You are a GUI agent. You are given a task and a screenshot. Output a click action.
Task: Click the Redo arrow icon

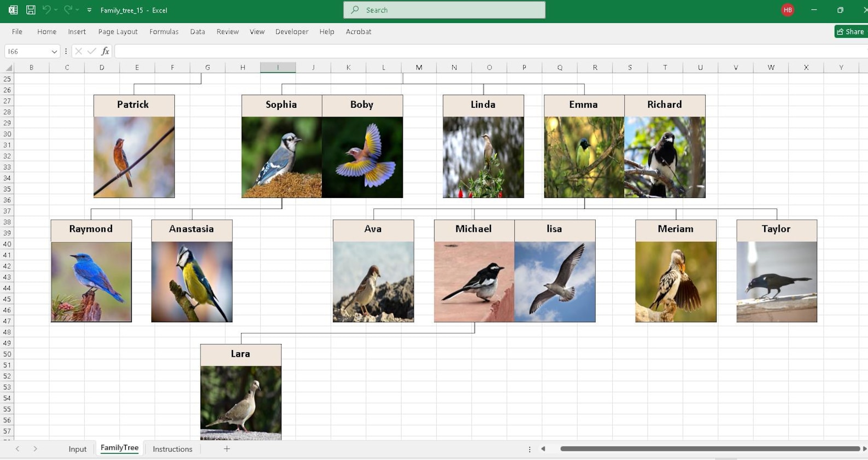(68, 10)
